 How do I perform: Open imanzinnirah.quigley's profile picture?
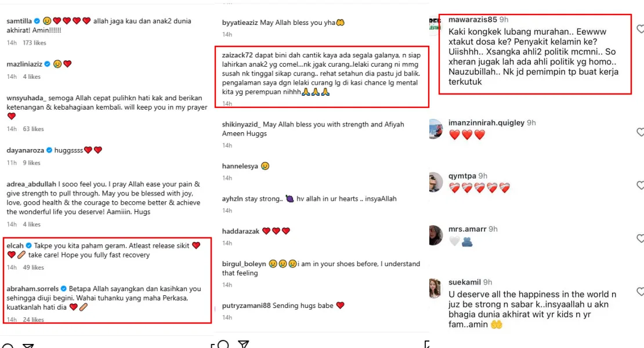[436, 129]
